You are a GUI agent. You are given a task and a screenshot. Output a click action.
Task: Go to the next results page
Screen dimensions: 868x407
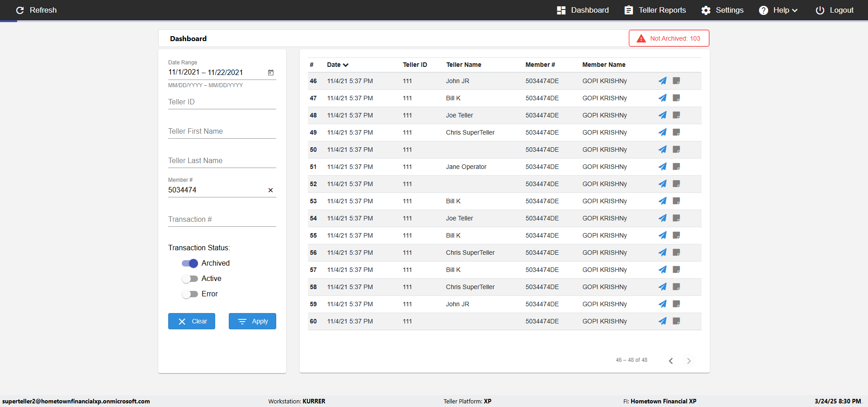689,360
